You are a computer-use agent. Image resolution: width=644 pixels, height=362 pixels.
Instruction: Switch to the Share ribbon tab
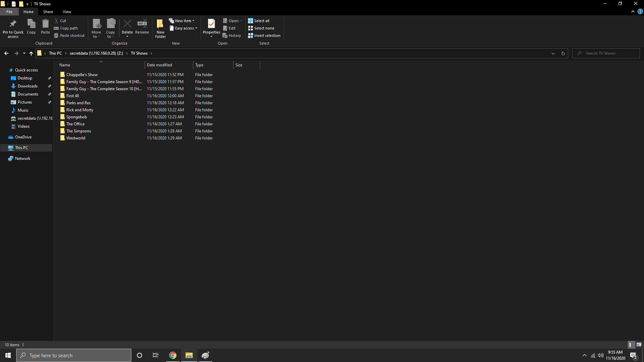tap(48, 12)
